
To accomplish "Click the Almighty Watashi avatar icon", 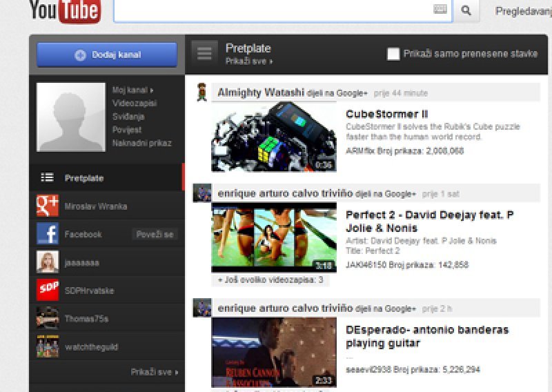I will pyautogui.click(x=201, y=92).
